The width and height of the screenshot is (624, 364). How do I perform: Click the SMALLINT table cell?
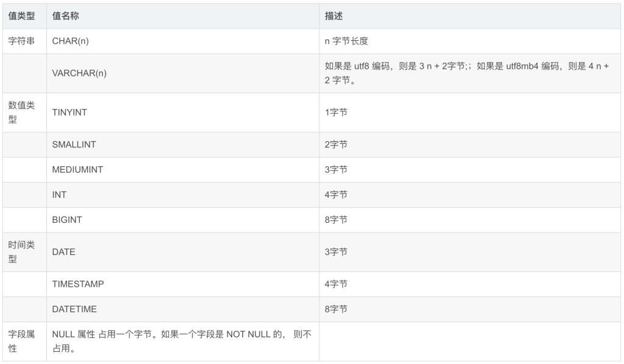pyautogui.click(x=183, y=145)
